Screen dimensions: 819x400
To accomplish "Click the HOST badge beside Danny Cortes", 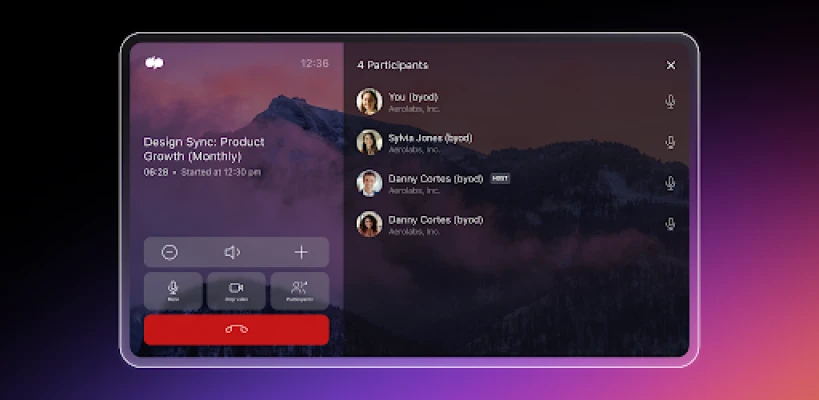I will pos(500,178).
